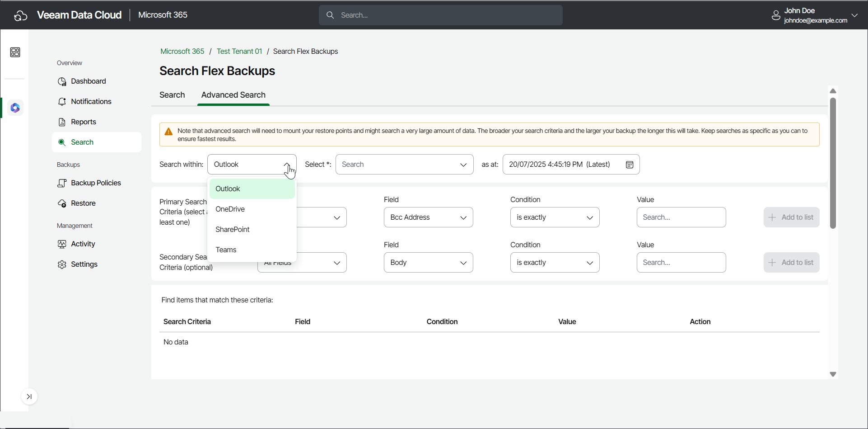868x429 pixels.
Task: Click primary row Add to list button
Action: 791,217
